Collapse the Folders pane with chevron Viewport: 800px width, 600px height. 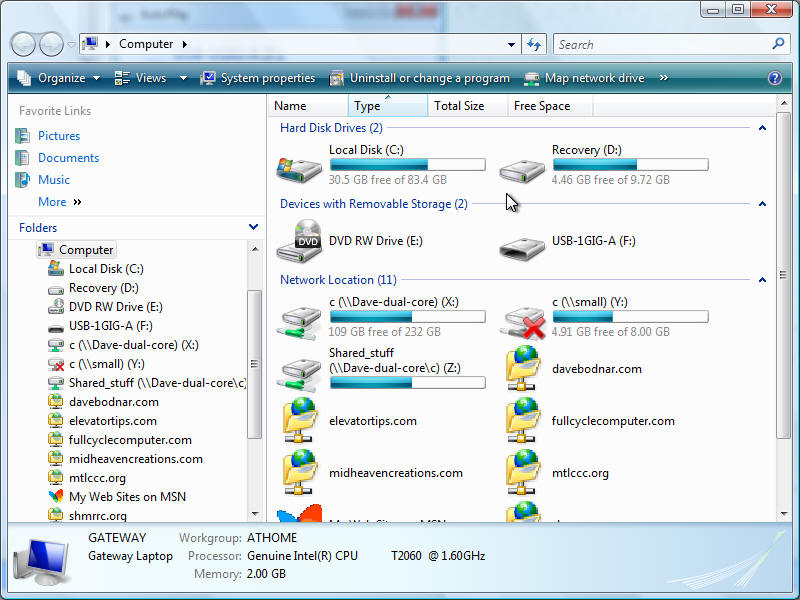(x=253, y=227)
